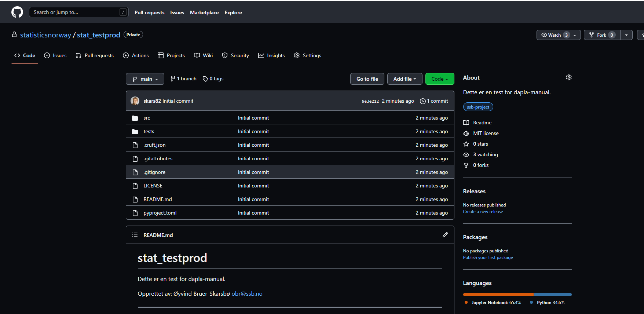This screenshot has width=644, height=314.
Task: Open README outline list icon
Action: [135, 235]
